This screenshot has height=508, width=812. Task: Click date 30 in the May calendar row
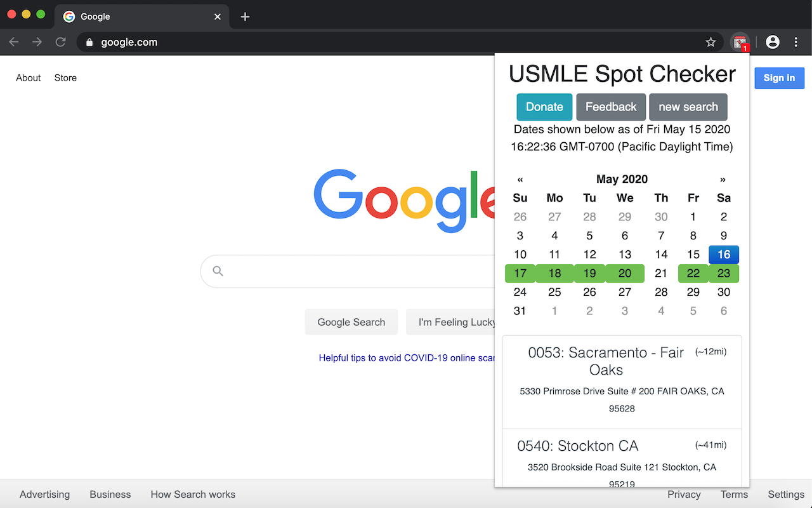tap(724, 292)
